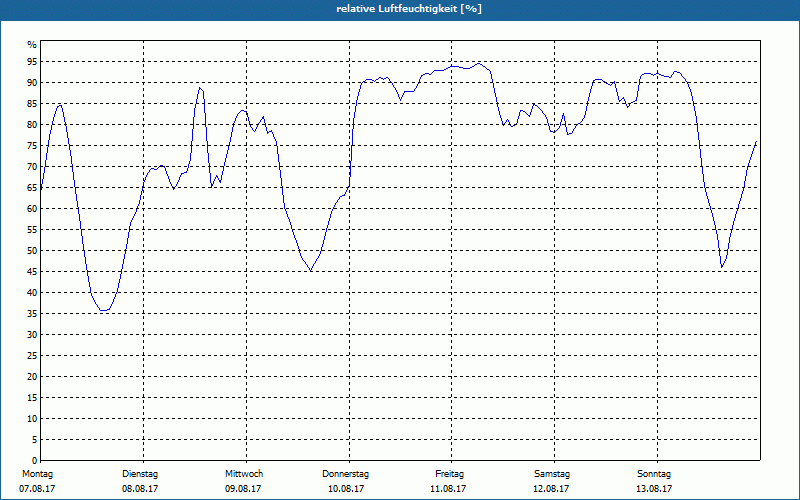Viewport: 800px width, 500px height.
Task: Click the y-axis value '65'
Action: click(x=32, y=188)
